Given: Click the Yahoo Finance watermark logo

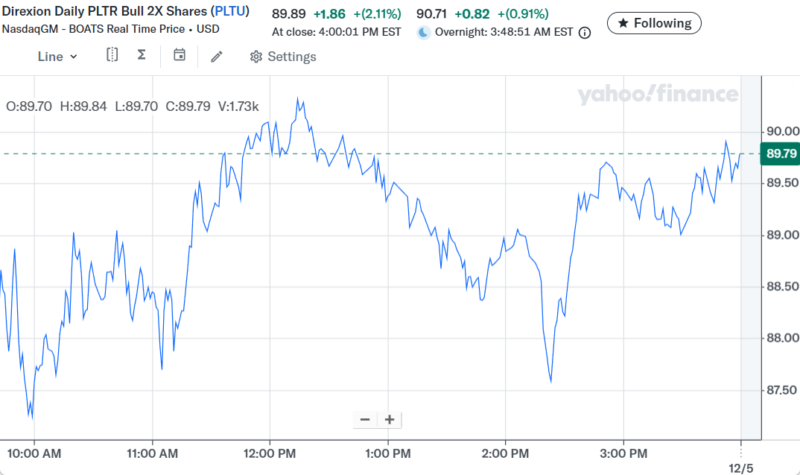Looking at the screenshot, I should coord(657,95).
